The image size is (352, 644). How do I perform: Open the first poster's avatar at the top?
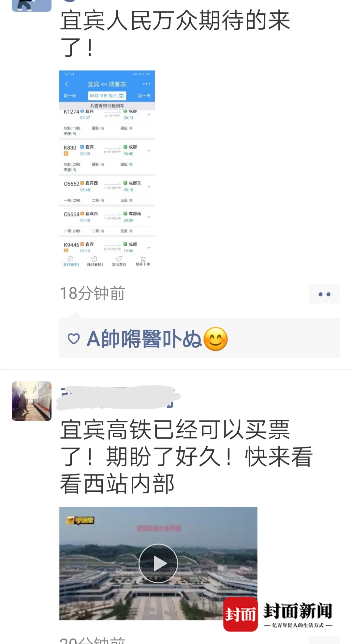pyautogui.click(x=32, y=6)
